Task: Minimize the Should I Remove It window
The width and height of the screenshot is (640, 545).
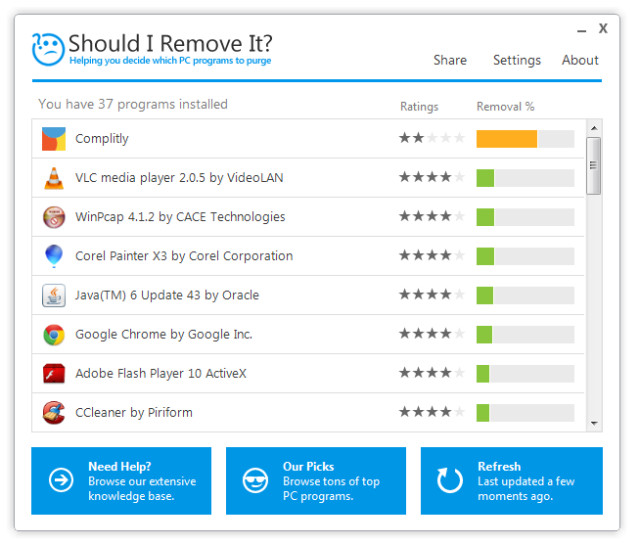Action: point(582,31)
